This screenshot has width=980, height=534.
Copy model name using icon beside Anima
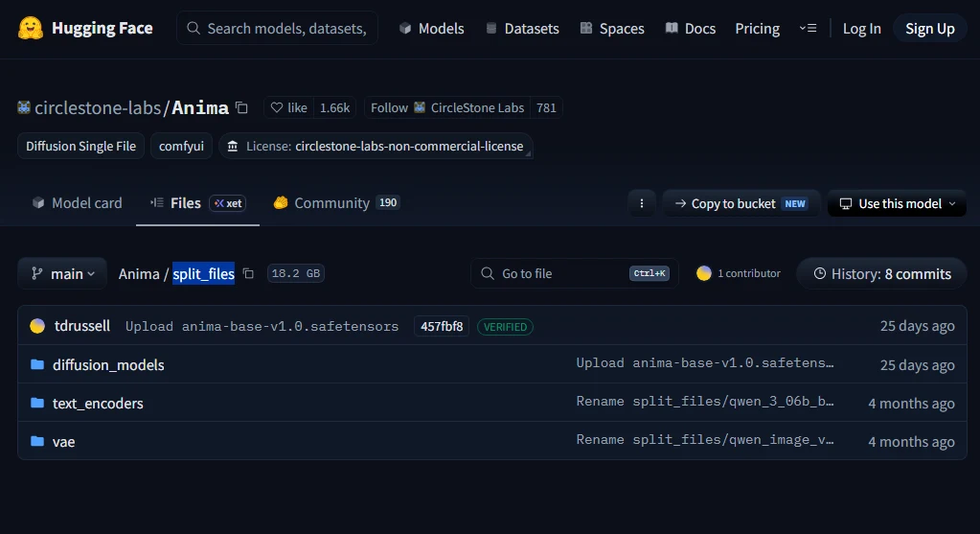pos(241,107)
